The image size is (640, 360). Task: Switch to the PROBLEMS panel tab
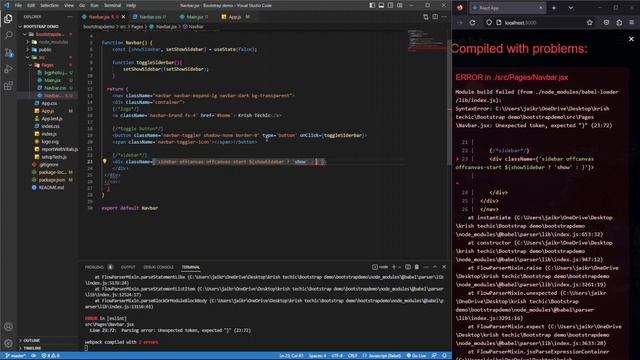94,267
